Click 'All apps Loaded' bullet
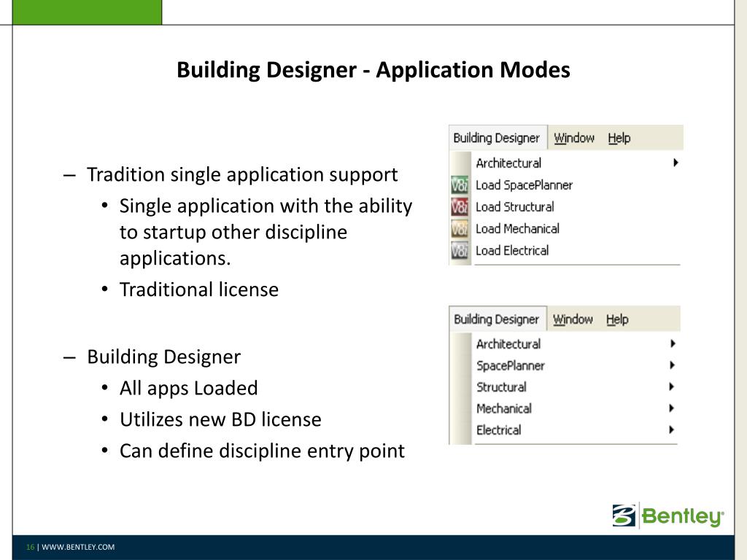747x560 pixels. point(189,389)
